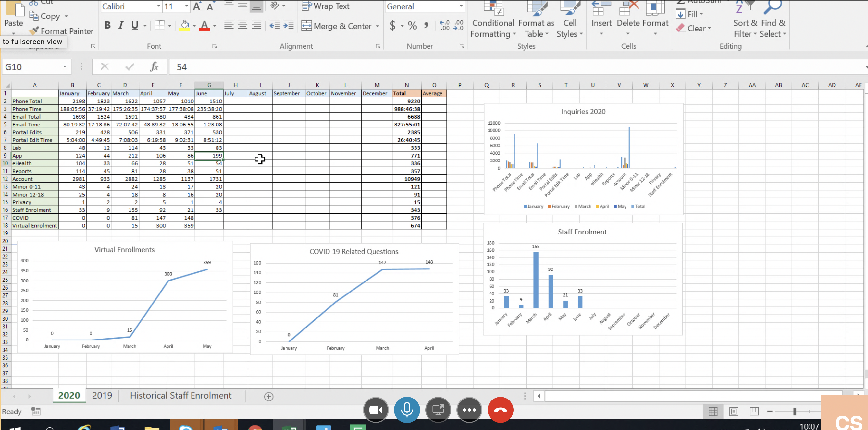Screen dimensions: 868x430
Task: Open the Historical Staff Enrolment sheet tab
Action: pos(180,395)
